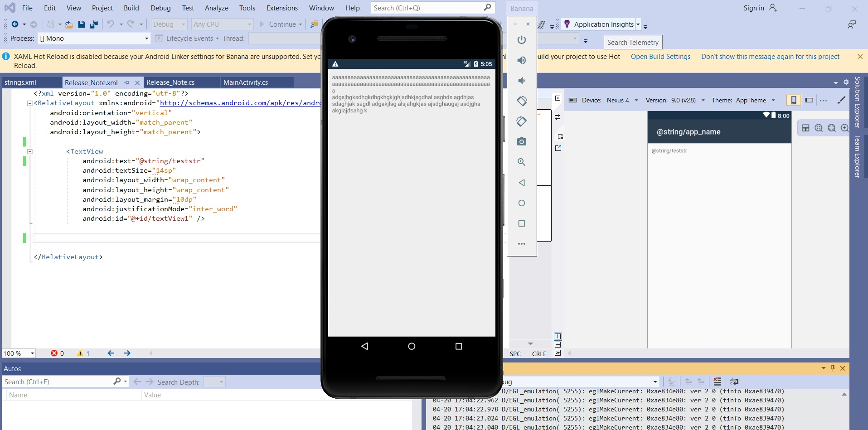
Task: Toggle vertical split view of the designer
Action: [x=558, y=337]
